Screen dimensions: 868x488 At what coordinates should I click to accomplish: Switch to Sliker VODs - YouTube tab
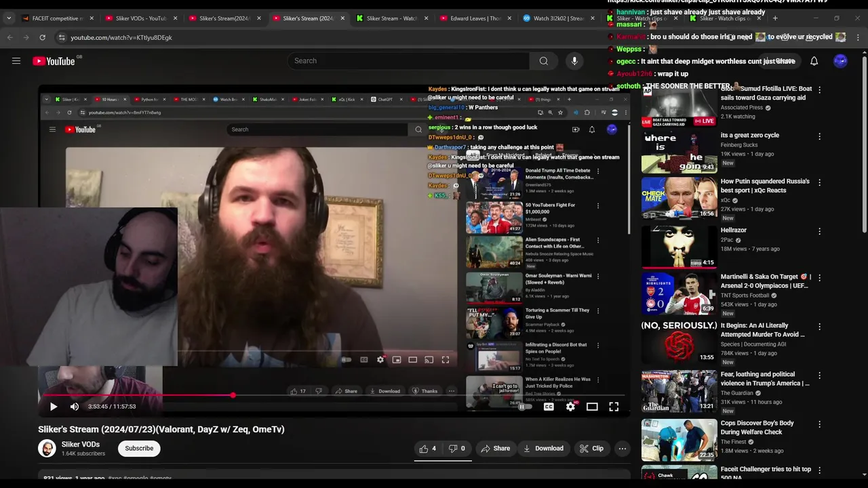tap(141, 18)
